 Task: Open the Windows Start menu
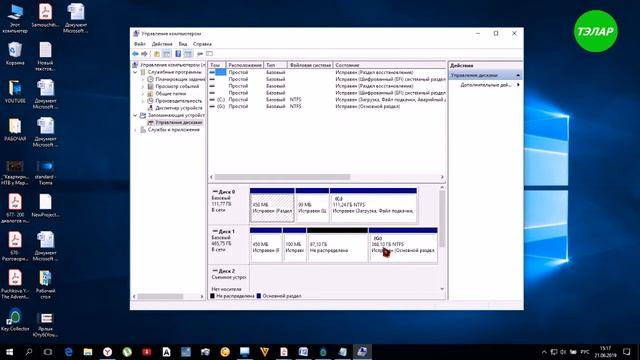pyautogui.click(x=9, y=352)
